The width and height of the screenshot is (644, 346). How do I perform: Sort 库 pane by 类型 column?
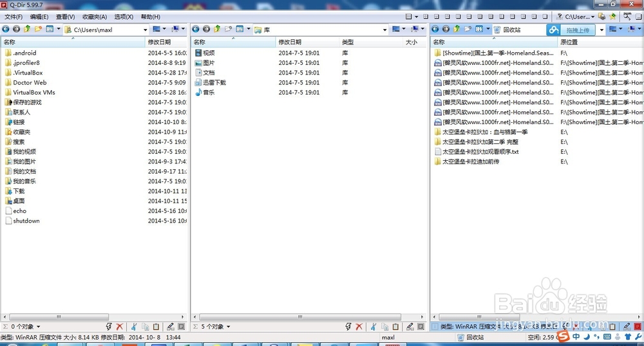coord(372,42)
